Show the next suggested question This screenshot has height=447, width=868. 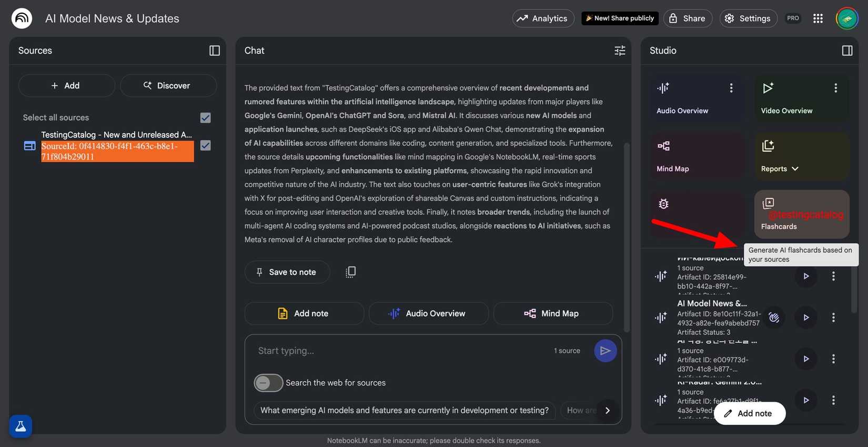coord(608,410)
